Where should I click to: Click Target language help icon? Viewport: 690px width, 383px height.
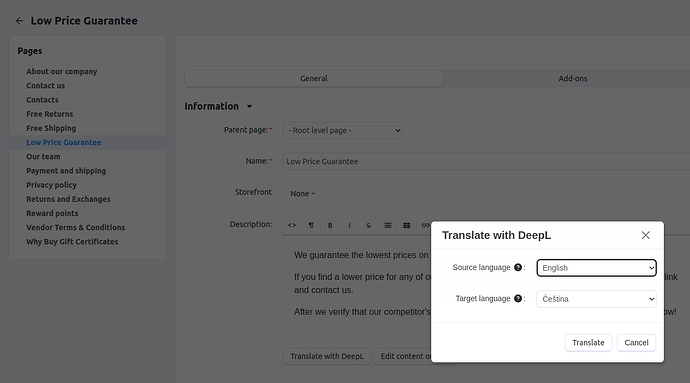click(x=518, y=298)
